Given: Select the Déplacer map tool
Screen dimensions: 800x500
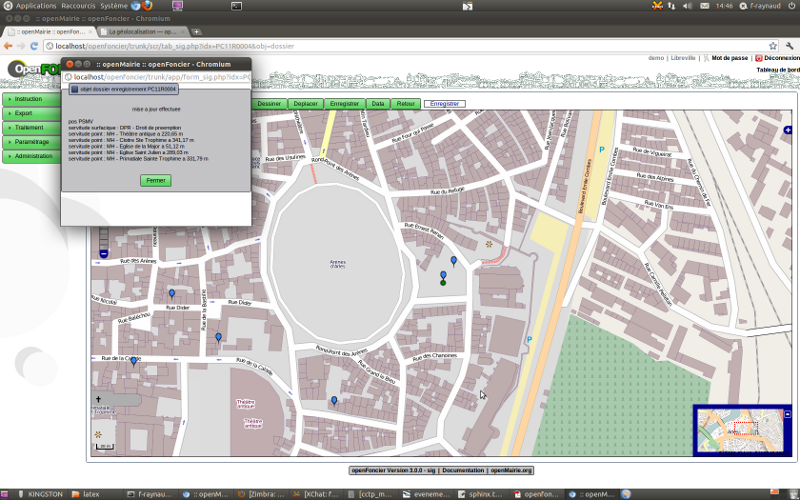Looking at the screenshot, I should pos(306,104).
